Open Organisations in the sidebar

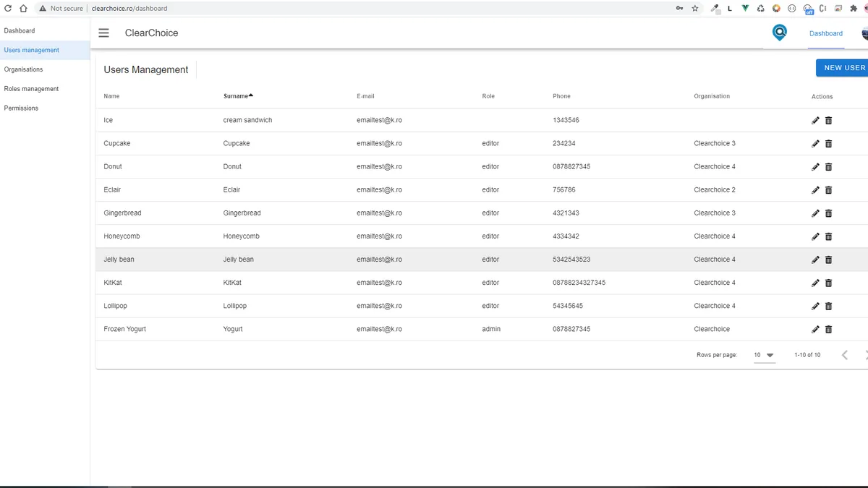(x=23, y=69)
